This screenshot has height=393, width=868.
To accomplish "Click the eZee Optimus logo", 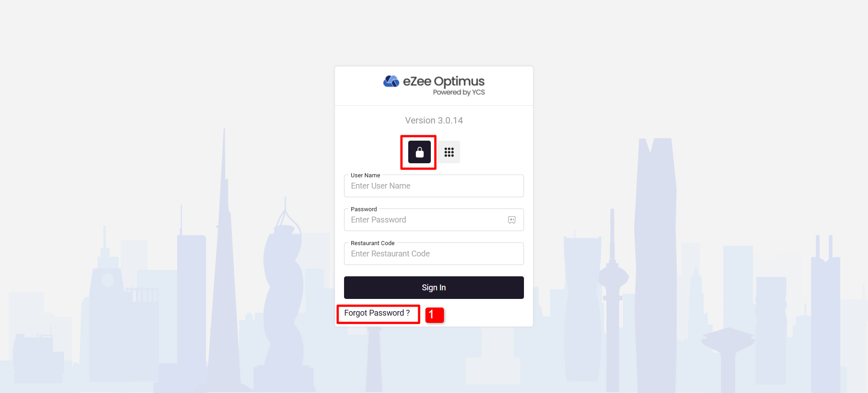I will tap(434, 85).
